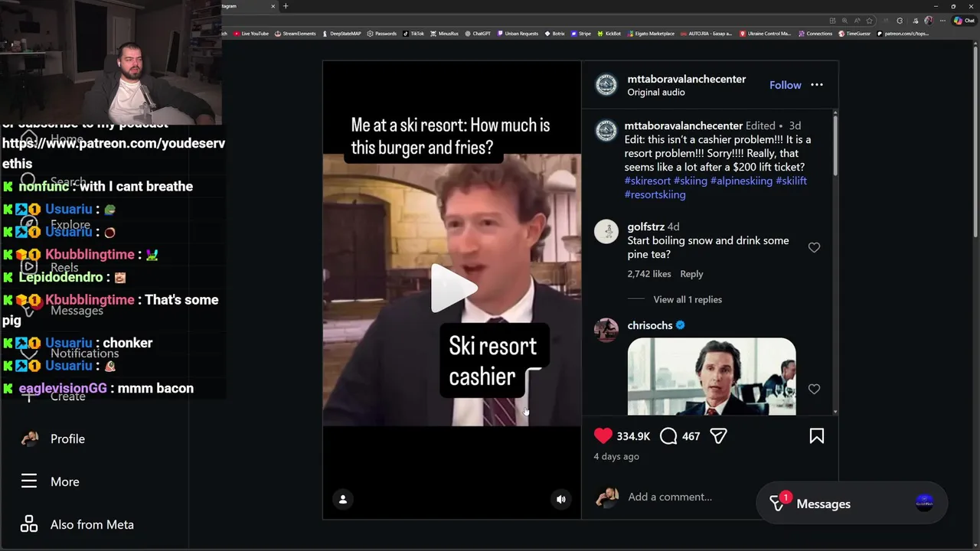Like the post with the red heart
Screen dimensions: 980x551
tap(603, 436)
